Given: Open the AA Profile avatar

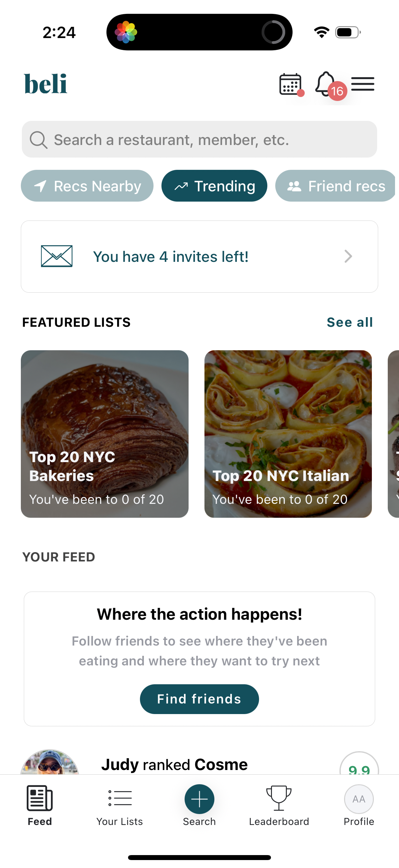Looking at the screenshot, I should click(x=359, y=799).
